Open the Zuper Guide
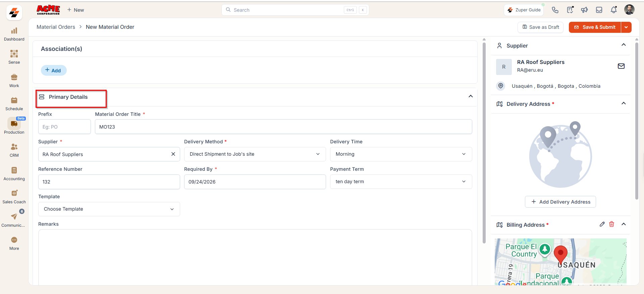The image size is (644, 294). pyautogui.click(x=524, y=10)
